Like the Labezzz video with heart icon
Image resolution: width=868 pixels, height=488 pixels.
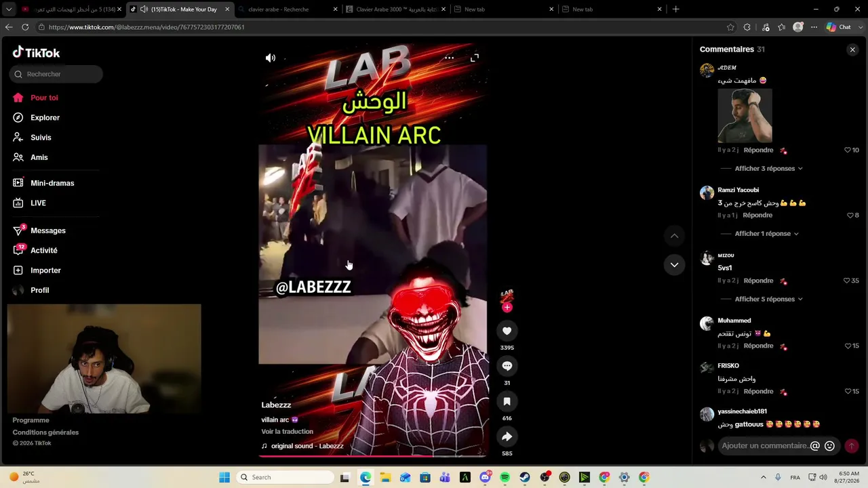pos(507,331)
